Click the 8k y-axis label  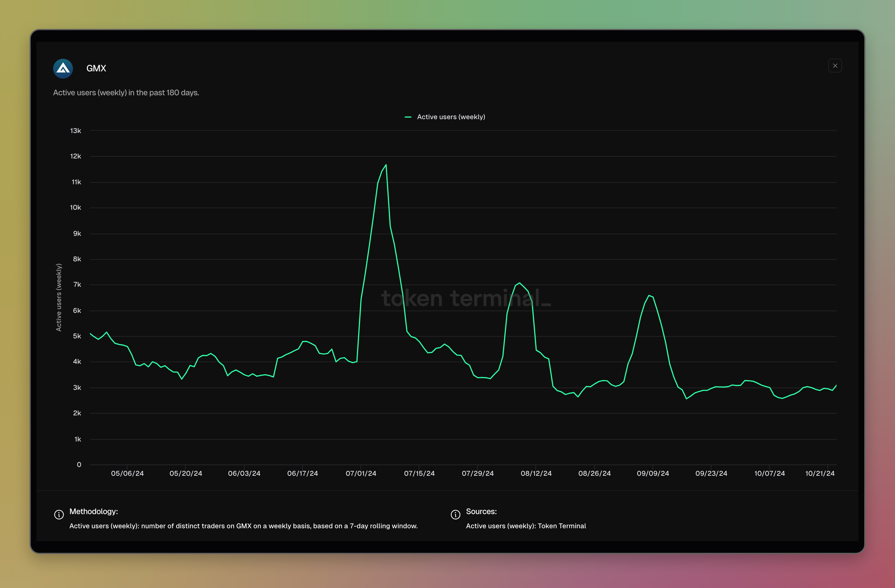(77, 259)
